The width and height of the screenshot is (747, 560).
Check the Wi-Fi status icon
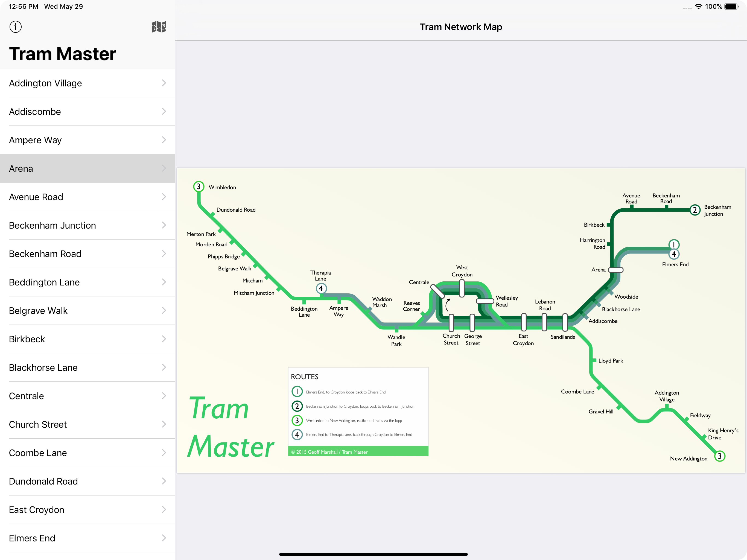pyautogui.click(x=699, y=6)
